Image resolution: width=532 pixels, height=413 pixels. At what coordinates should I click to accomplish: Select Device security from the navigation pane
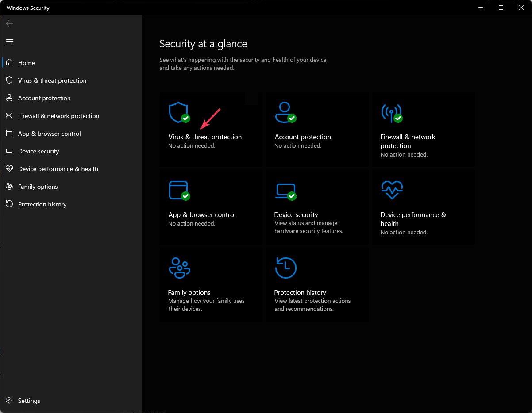[38, 151]
